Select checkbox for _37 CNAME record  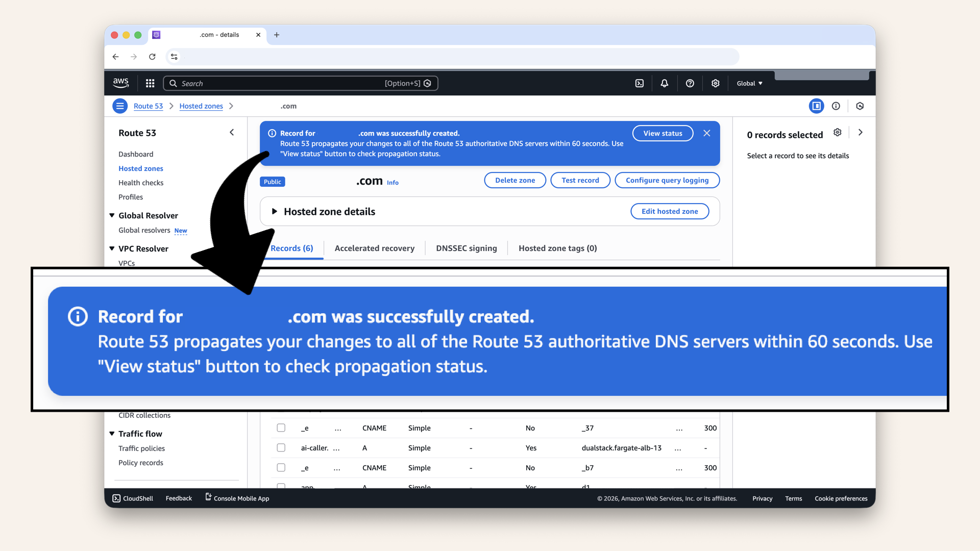pos(281,428)
